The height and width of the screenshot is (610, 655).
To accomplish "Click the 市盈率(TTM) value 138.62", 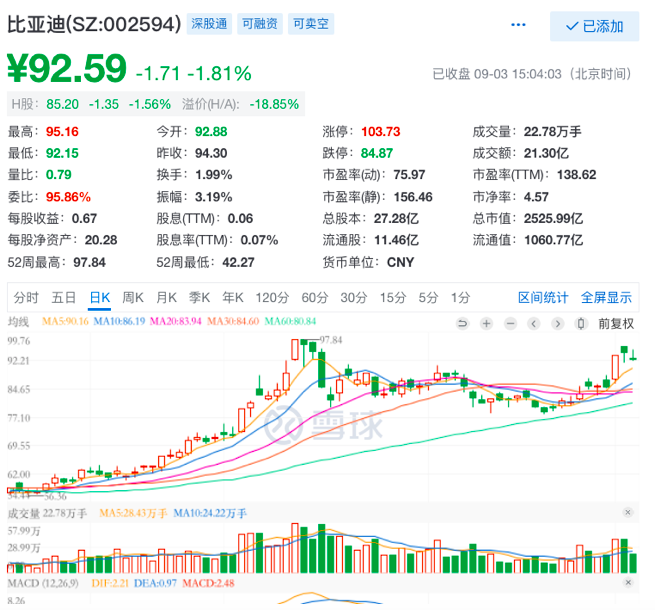I will (576, 175).
